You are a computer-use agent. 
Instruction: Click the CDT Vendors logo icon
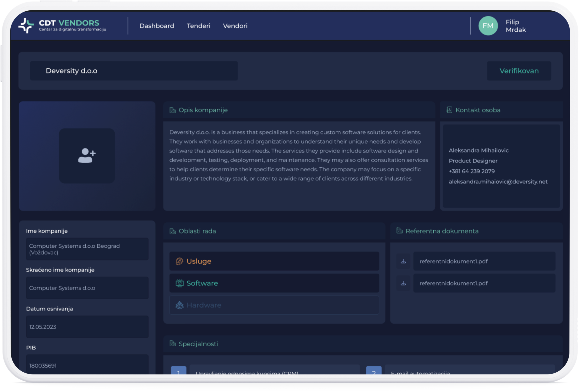(26, 26)
